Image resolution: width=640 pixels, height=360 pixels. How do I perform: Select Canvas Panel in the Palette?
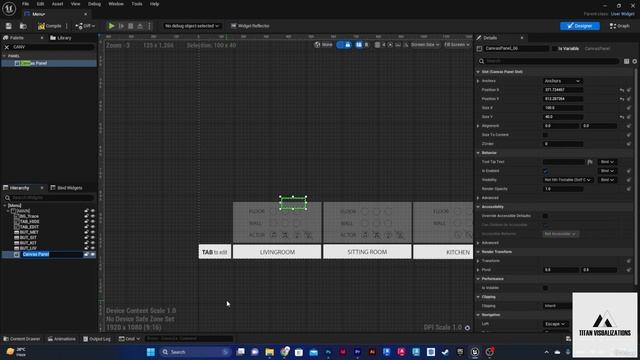49,63
